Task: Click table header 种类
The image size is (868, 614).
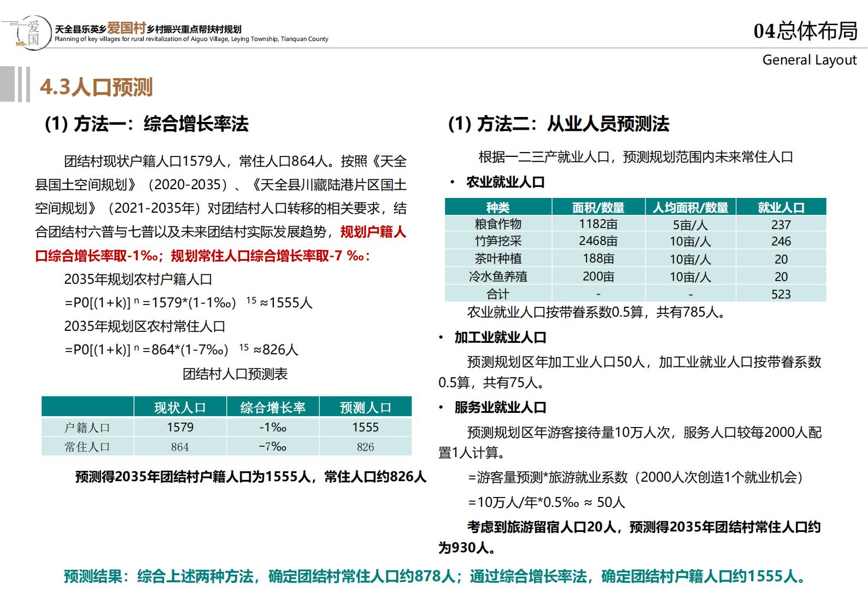Action: click(x=498, y=207)
